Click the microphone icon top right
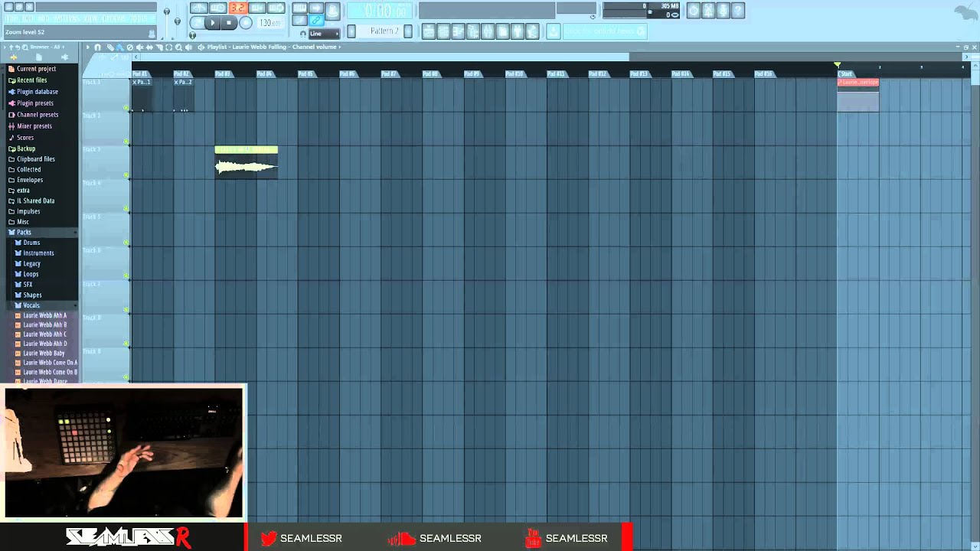The height and width of the screenshot is (551, 980). click(724, 11)
